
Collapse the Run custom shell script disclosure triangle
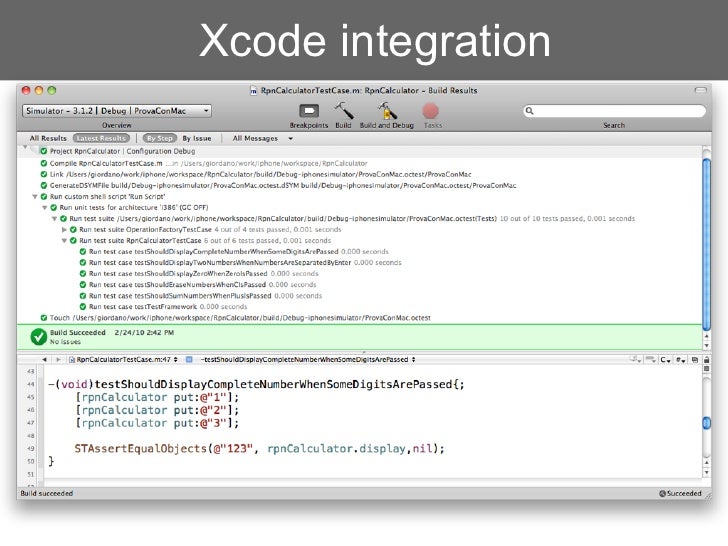point(35,196)
